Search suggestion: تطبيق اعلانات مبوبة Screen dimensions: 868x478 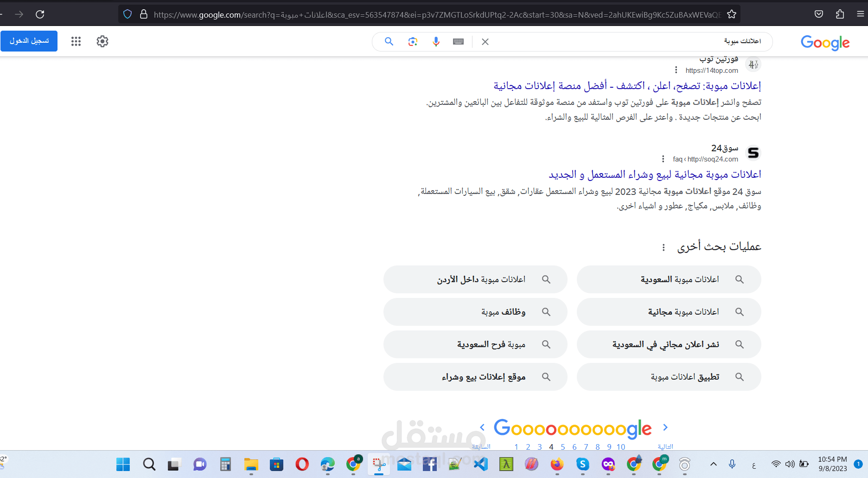(669, 377)
